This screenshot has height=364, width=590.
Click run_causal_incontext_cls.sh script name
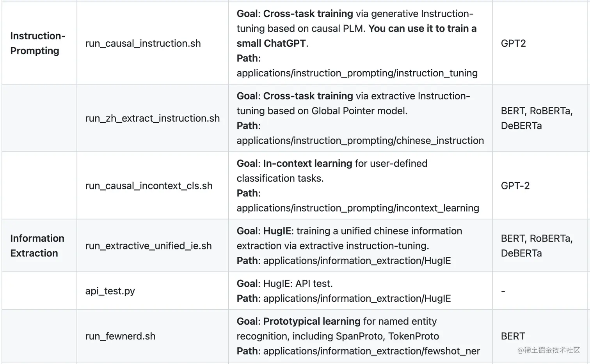(x=149, y=186)
